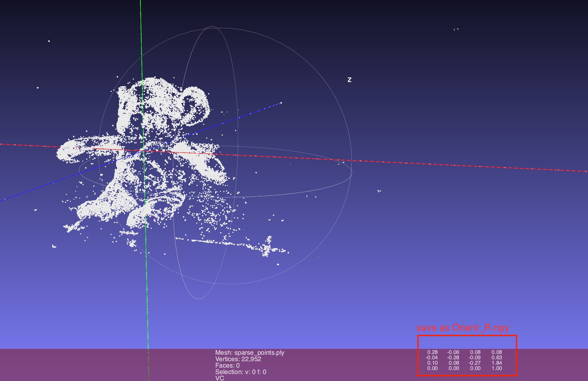Click the 0.63 translation value in matrix
This screenshot has width=588, height=381.
pyautogui.click(x=496, y=357)
